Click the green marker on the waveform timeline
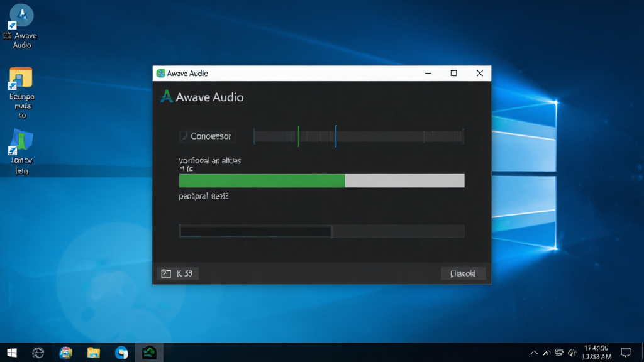The width and height of the screenshot is (644, 362). point(299,136)
